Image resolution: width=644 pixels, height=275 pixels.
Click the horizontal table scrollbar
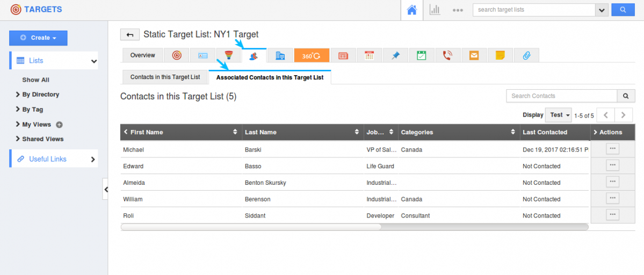click(x=251, y=227)
